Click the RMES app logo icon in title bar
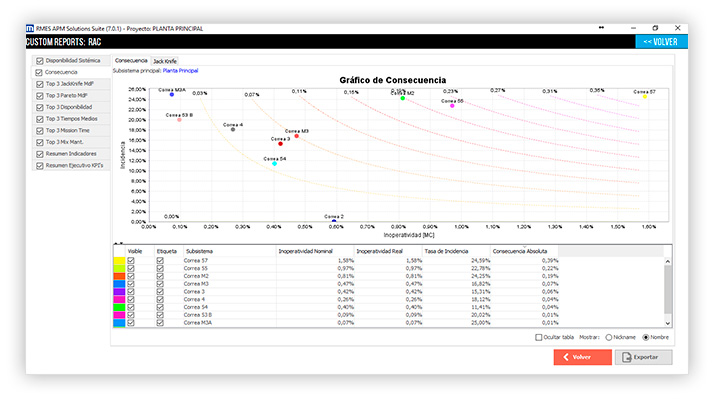716x399 pixels. click(x=30, y=28)
